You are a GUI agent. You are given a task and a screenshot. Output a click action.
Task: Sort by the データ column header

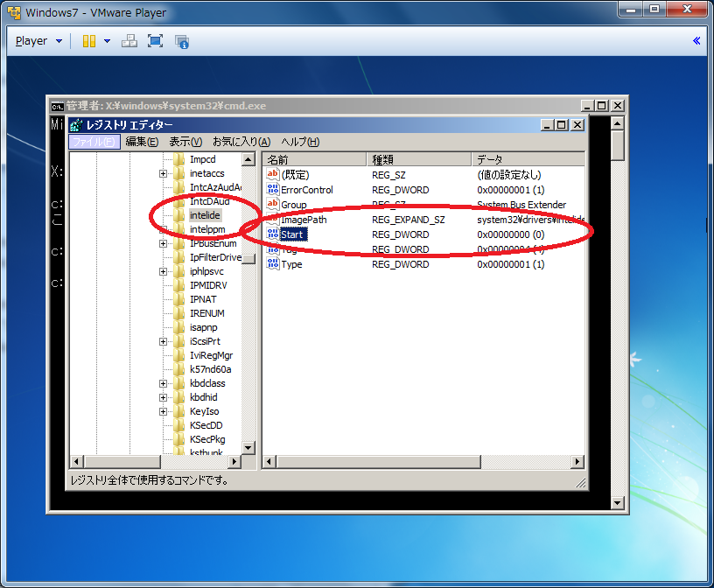(528, 160)
